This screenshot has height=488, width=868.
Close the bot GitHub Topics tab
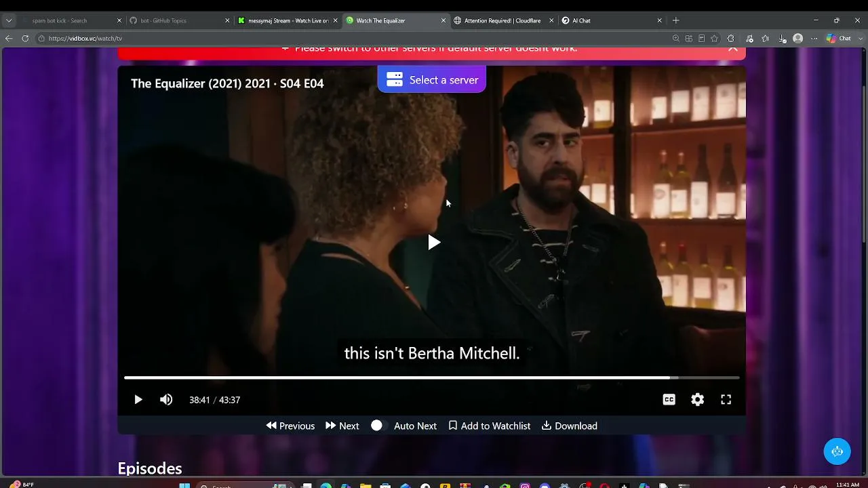pyautogui.click(x=227, y=20)
